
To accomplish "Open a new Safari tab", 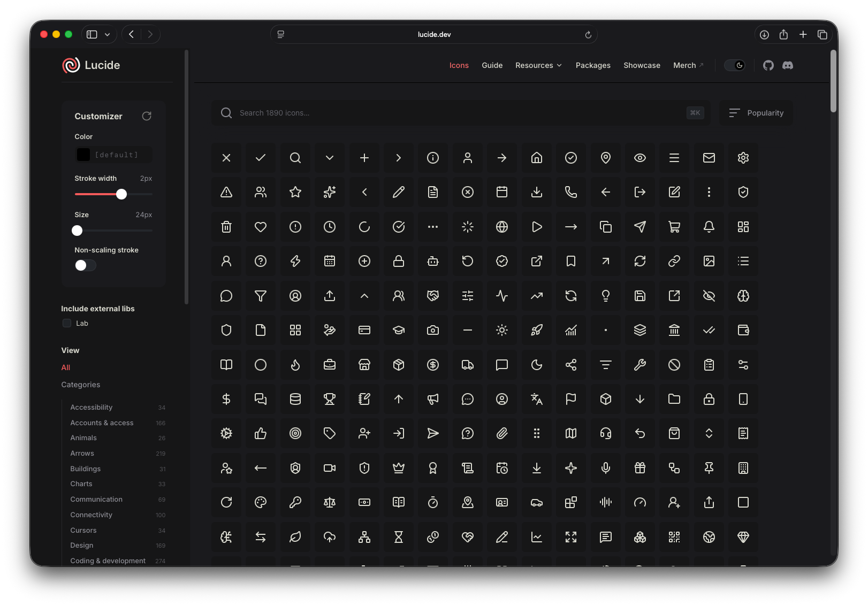I will tap(803, 34).
